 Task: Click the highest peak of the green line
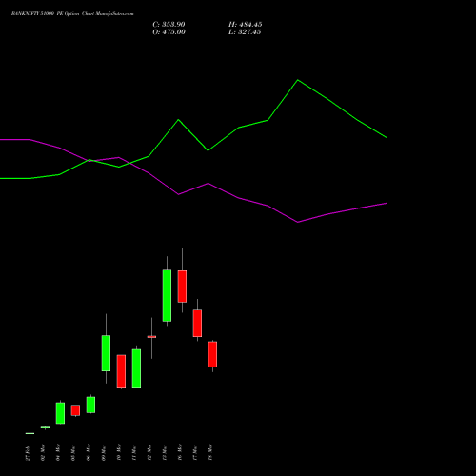click(298, 80)
